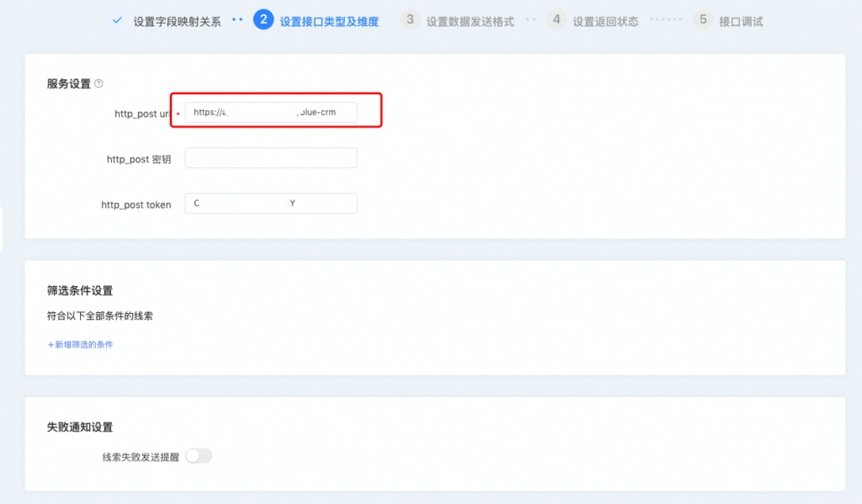Viewport: 862px width, 504px height.
Task: Click the blue step 2 number circle
Action: point(263,20)
